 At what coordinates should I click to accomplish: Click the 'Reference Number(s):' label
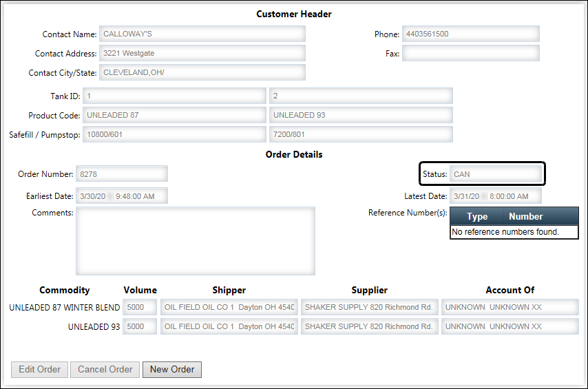point(408,213)
